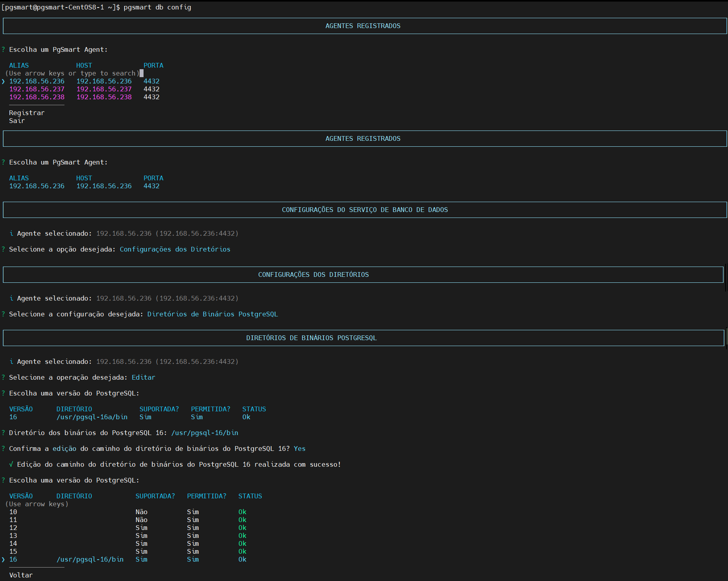Viewport: 728px width, 581px height.
Task: Click the 'pgsmart db config' command text
Action: [157, 7]
